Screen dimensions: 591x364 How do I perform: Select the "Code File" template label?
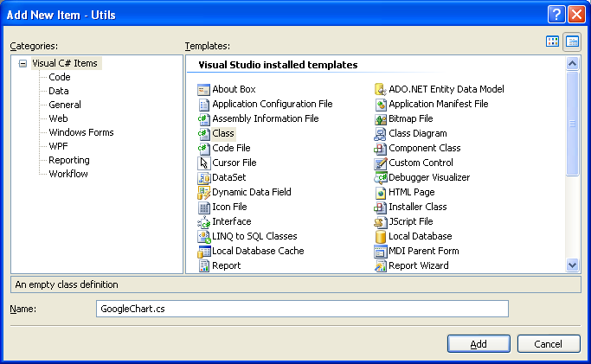click(231, 148)
